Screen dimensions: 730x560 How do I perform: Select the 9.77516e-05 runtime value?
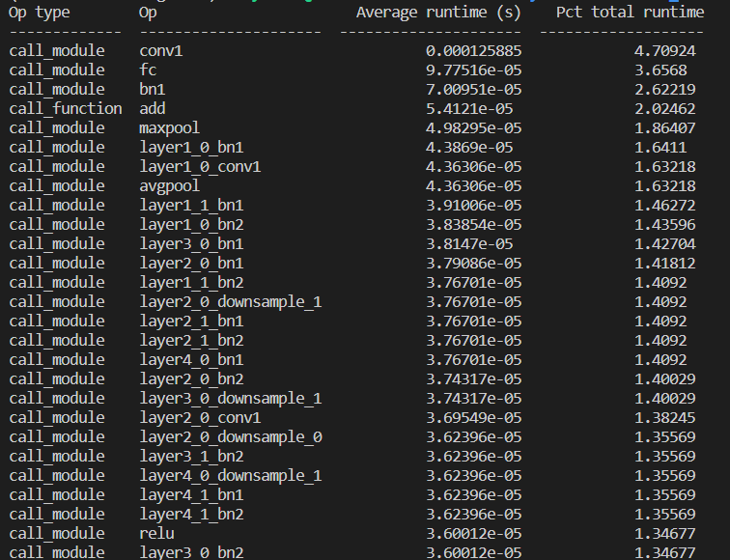click(x=473, y=70)
